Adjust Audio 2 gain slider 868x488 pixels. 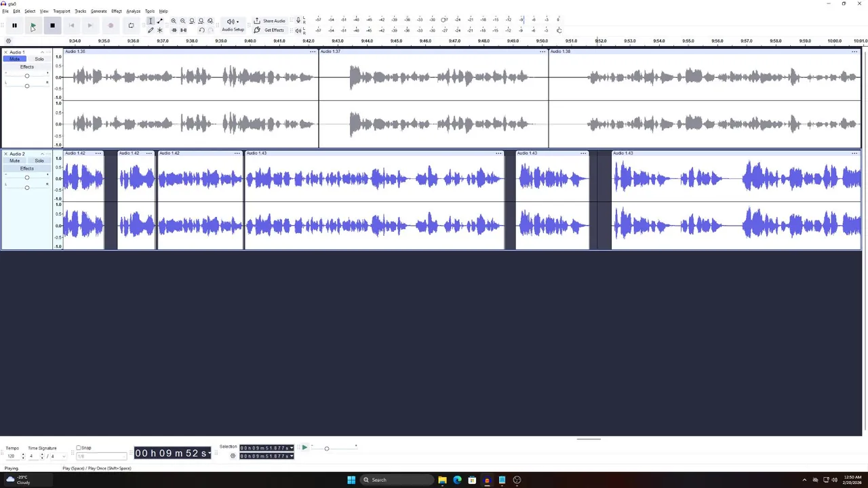coord(27,178)
